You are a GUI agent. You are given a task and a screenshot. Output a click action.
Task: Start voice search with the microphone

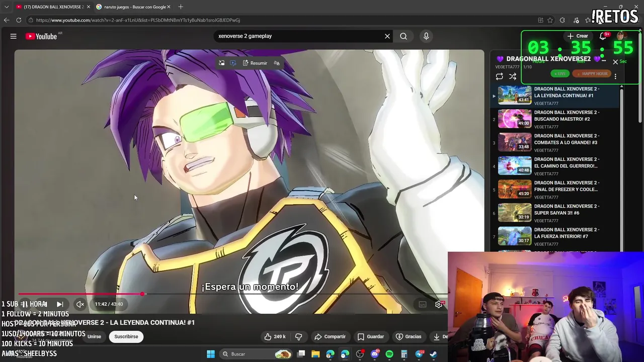426,36
